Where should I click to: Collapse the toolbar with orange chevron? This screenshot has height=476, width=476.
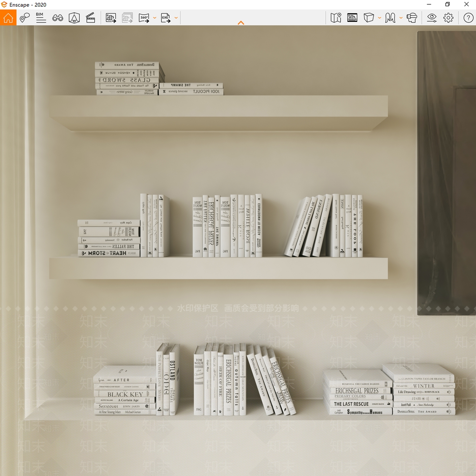point(241,23)
